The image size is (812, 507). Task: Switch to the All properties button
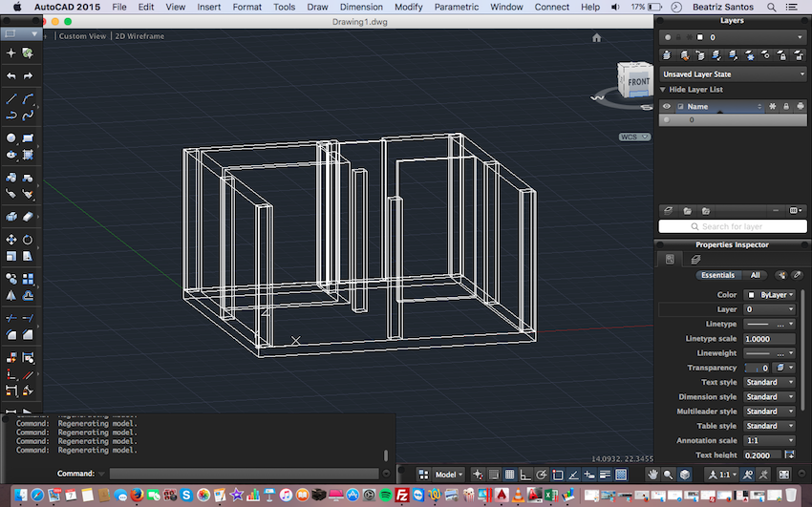pos(755,275)
